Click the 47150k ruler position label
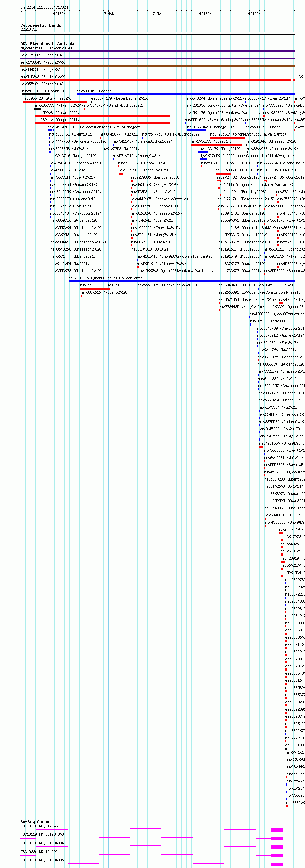The image size is (305, 868). coord(157,14)
